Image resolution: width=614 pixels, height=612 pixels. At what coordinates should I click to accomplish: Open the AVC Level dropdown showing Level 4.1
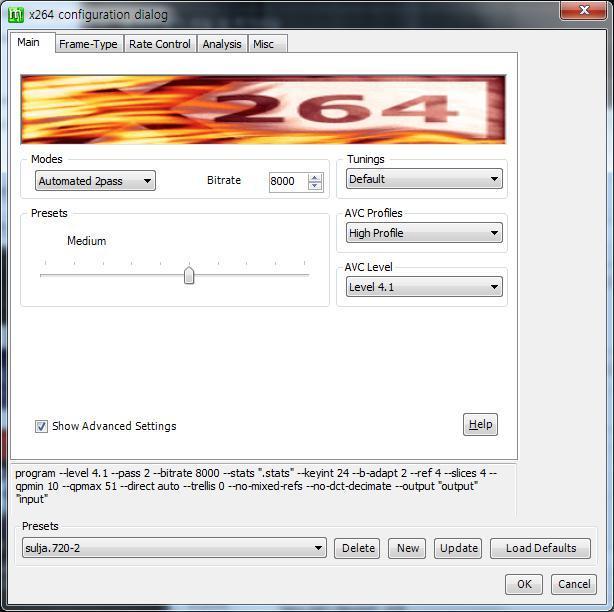pyautogui.click(x=424, y=287)
